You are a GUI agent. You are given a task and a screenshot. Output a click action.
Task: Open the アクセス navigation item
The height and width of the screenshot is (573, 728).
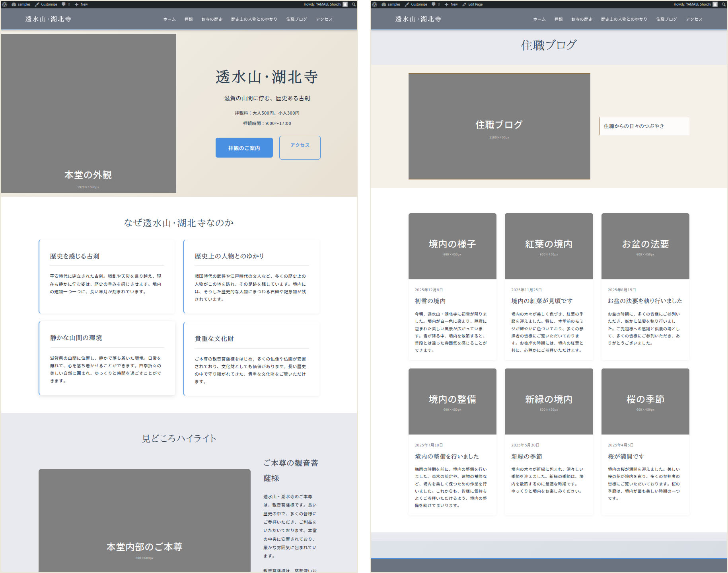click(x=324, y=19)
